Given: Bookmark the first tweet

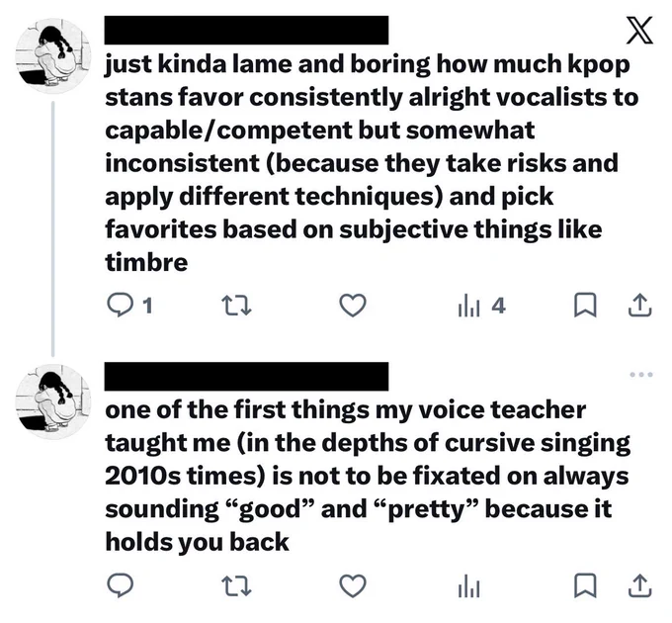Looking at the screenshot, I should click(x=585, y=305).
